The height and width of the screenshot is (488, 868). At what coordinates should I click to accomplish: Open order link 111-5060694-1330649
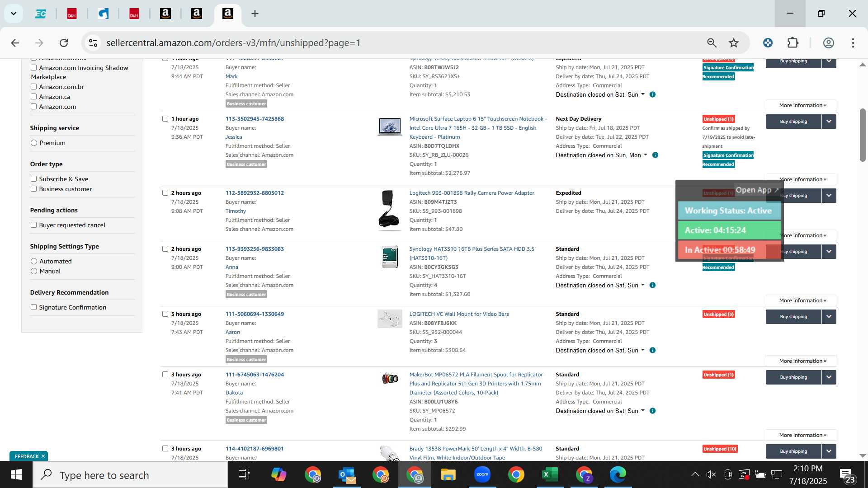255,314
